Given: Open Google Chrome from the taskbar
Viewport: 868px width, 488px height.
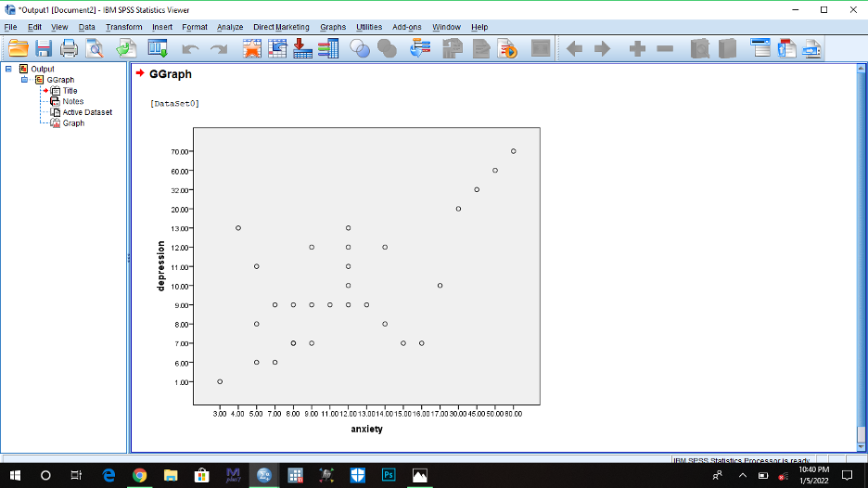Looking at the screenshot, I should tap(139, 475).
